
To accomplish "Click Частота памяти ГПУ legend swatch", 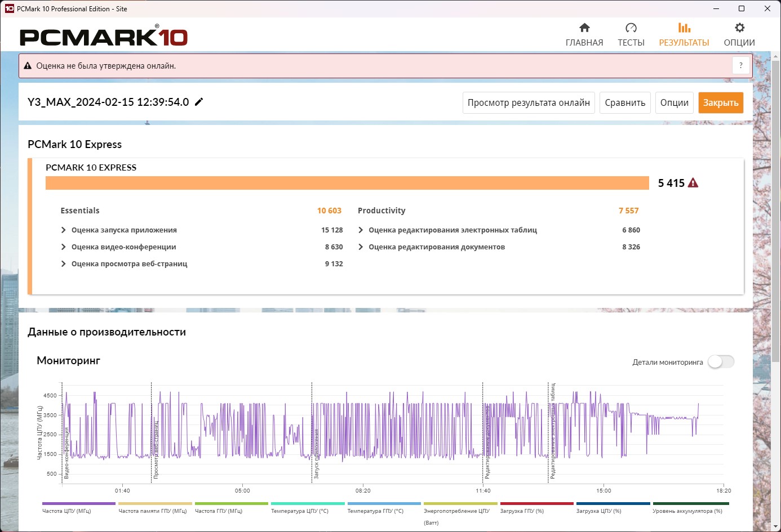I will 155,504.
